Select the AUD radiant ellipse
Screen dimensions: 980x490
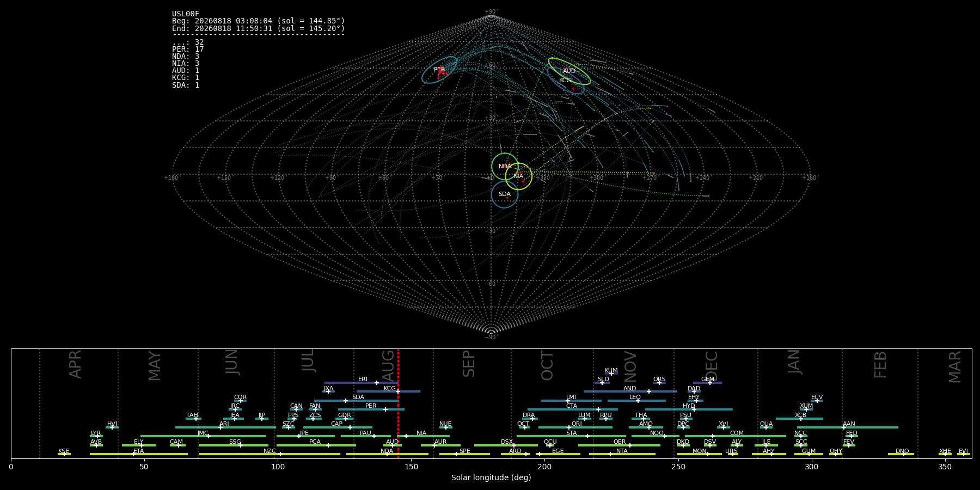(569, 71)
